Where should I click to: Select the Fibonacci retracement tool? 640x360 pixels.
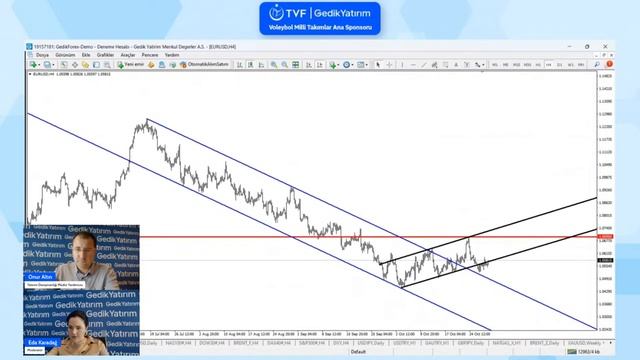pos(445,64)
